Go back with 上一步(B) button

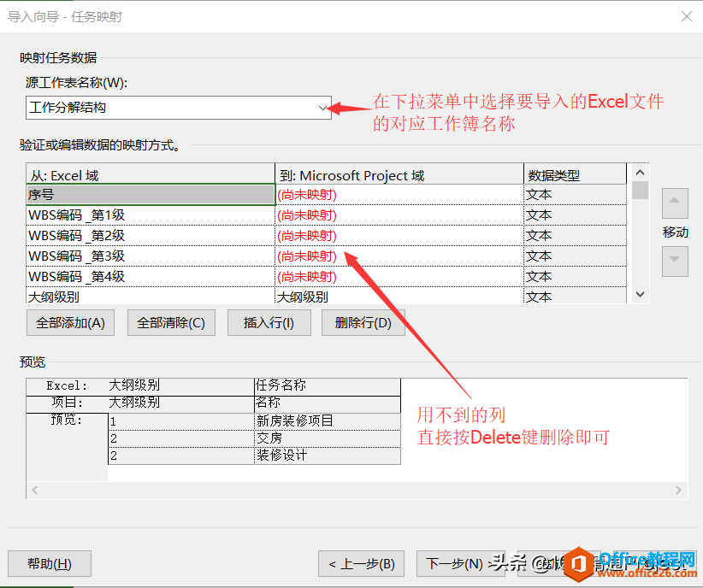362,564
